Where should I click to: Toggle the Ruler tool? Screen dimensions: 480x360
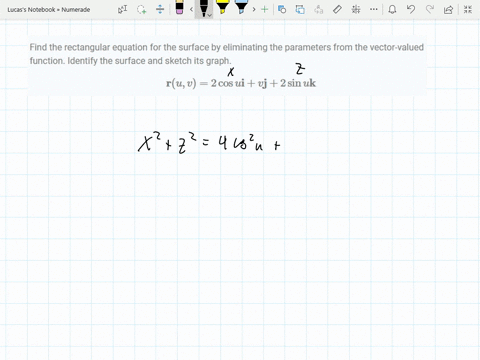(337, 9)
